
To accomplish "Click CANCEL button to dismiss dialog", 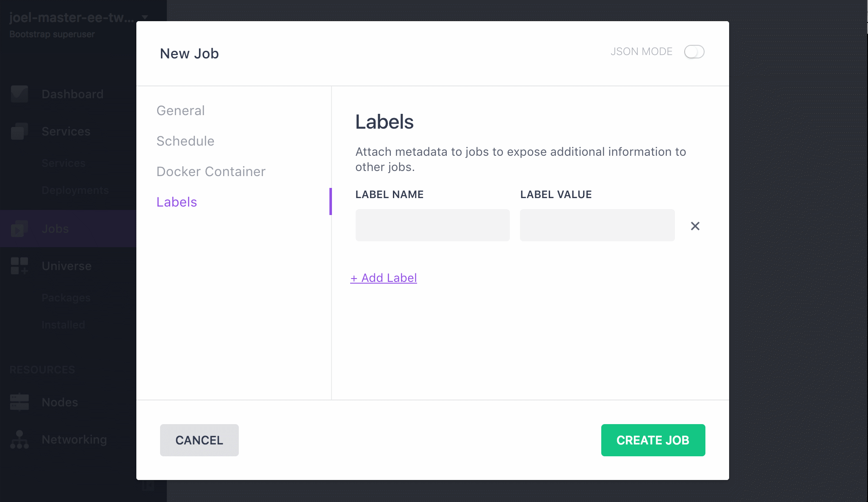I will (199, 441).
